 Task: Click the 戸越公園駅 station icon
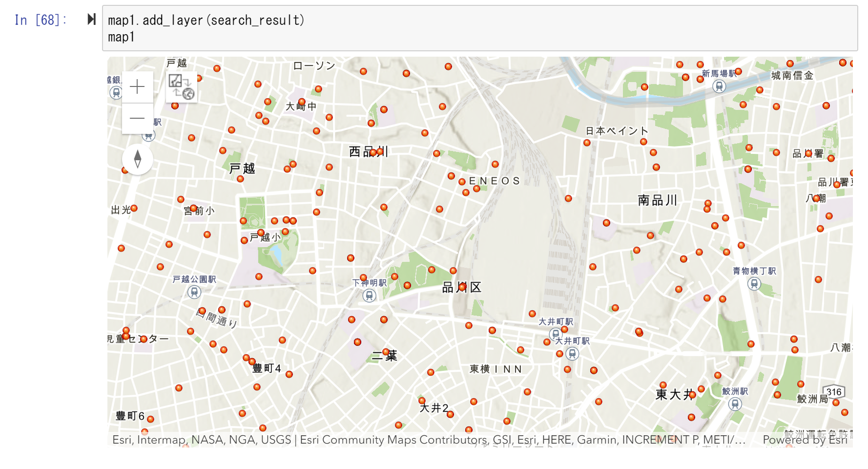194,292
